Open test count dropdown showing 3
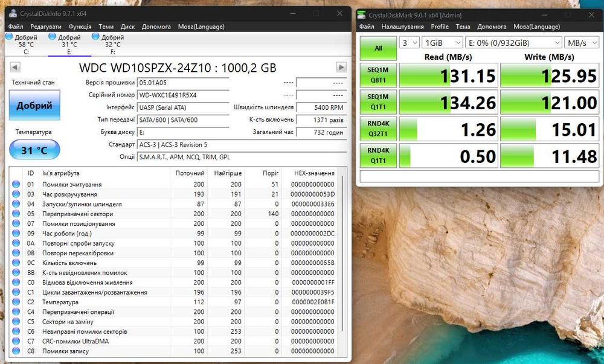604x364 pixels. 409,43
